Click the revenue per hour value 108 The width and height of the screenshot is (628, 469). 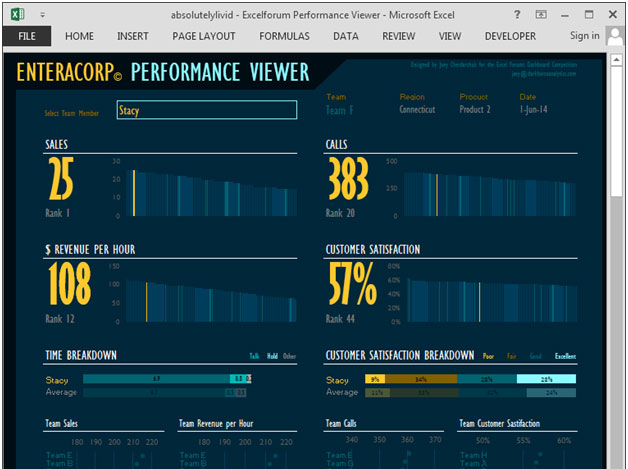point(70,284)
